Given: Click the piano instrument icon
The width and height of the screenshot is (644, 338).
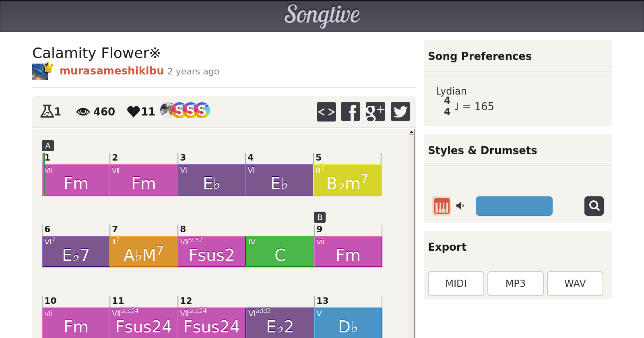Looking at the screenshot, I should pos(442,206).
